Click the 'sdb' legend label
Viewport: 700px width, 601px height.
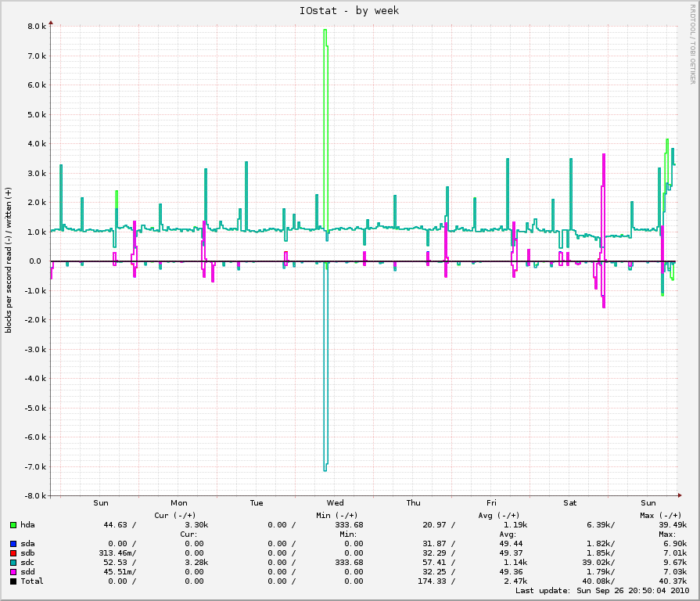click(27, 553)
